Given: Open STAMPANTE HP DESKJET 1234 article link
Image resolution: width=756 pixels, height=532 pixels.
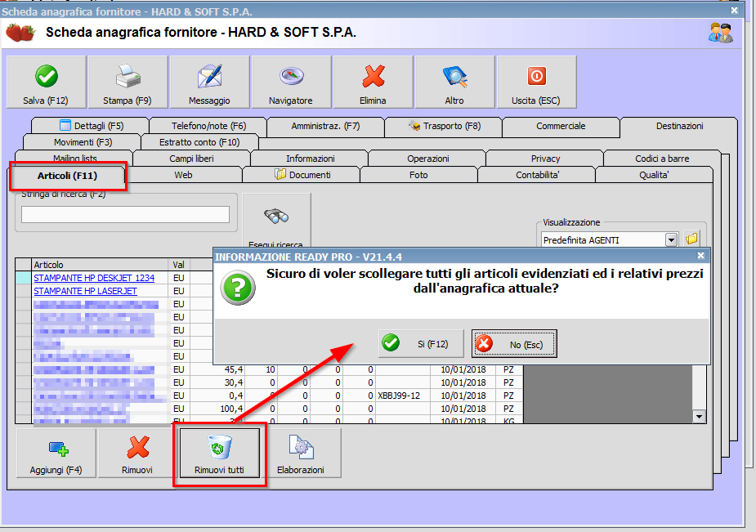Looking at the screenshot, I should 94,278.
